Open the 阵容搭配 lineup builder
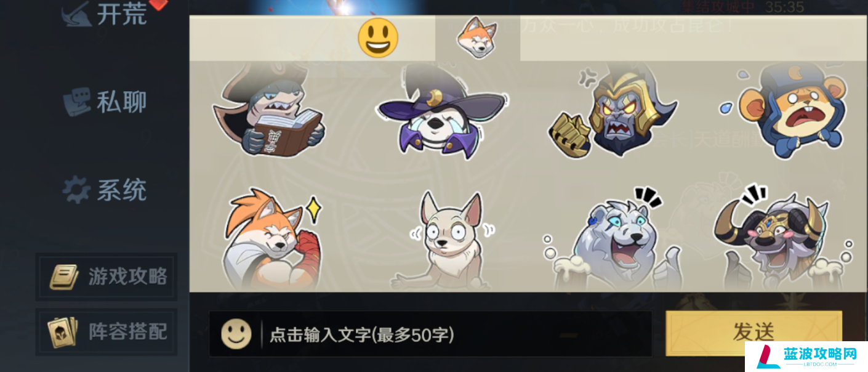Viewport: 868px width, 372px height. click(x=106, y=332)
